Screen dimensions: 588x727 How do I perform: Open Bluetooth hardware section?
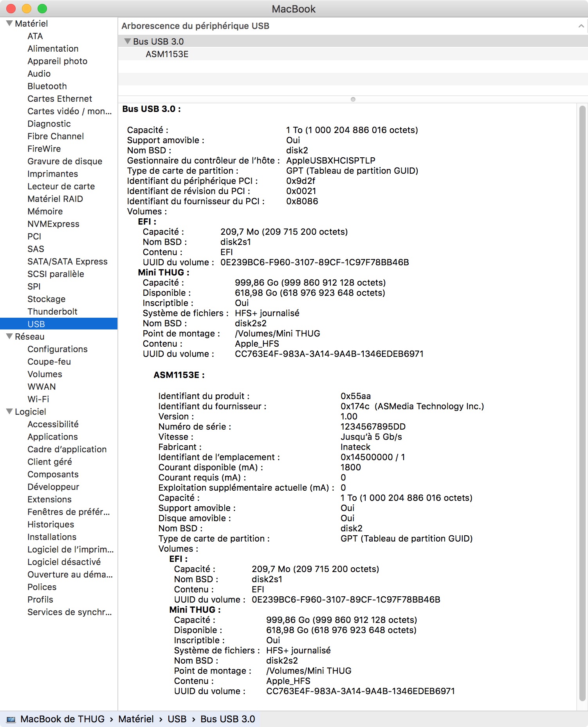click(x=47, y=86)
